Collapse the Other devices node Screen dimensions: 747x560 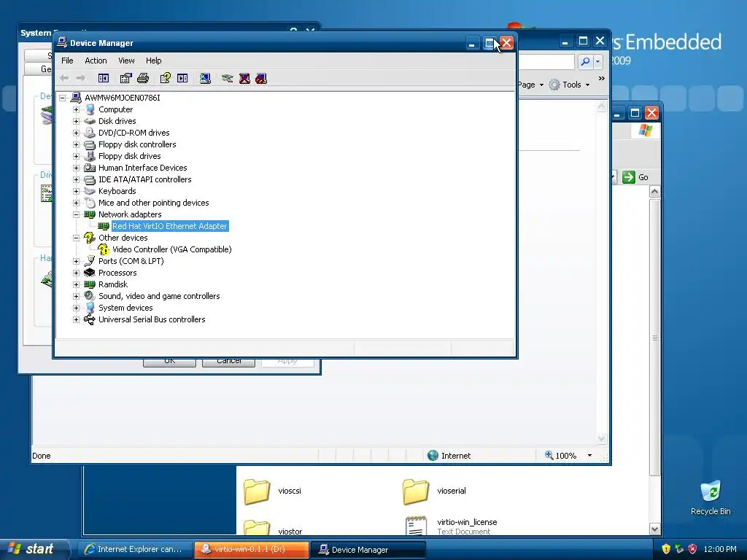tap(76, 238)
